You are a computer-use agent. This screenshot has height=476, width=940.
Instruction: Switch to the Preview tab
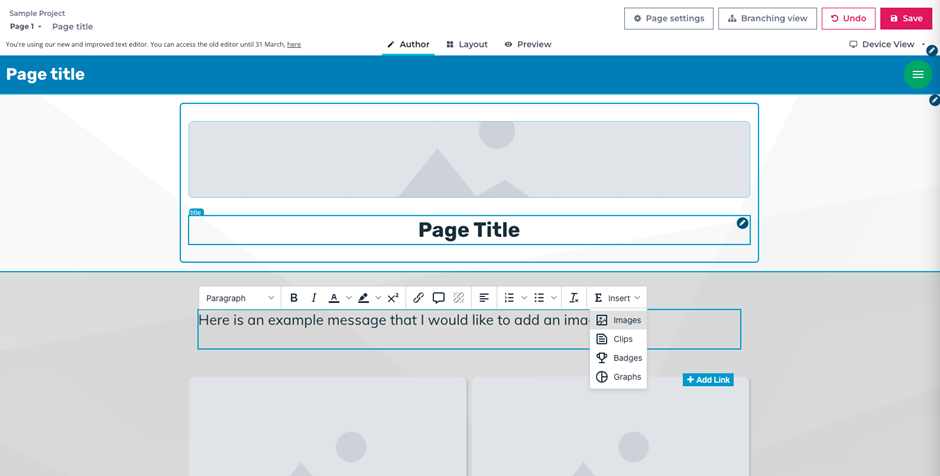point(528,44)
